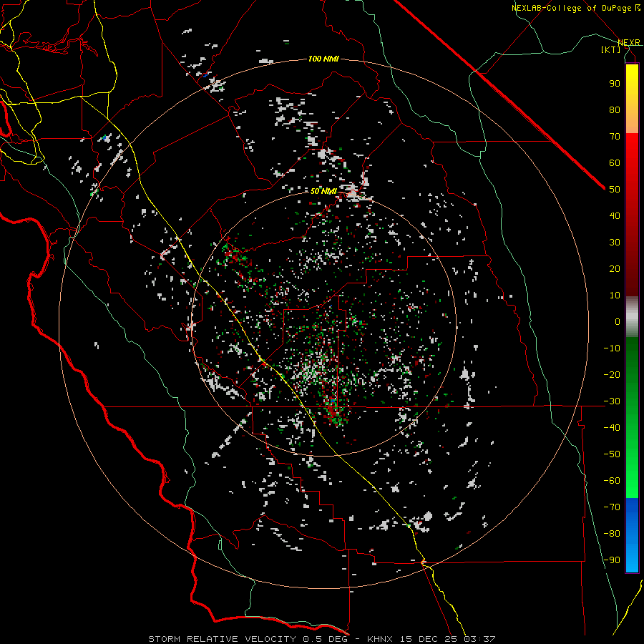
Task: Click the KHNX radar site identifier
Action: coord(379,639)
